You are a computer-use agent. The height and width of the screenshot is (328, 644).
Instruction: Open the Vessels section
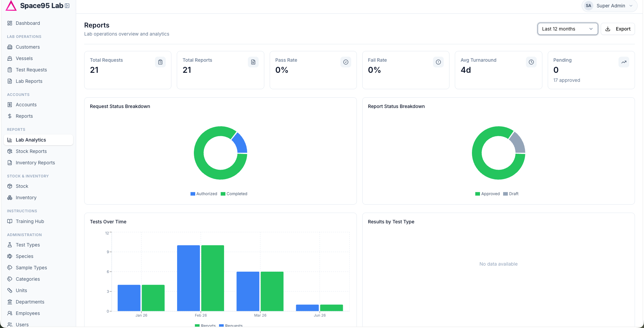(38, 58)
